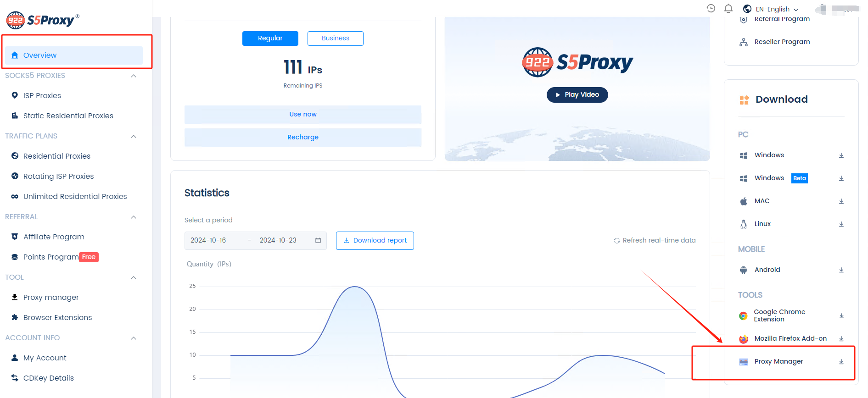Switch to Business plan toggle
This screenshot has width=868, height=398.
335,39
